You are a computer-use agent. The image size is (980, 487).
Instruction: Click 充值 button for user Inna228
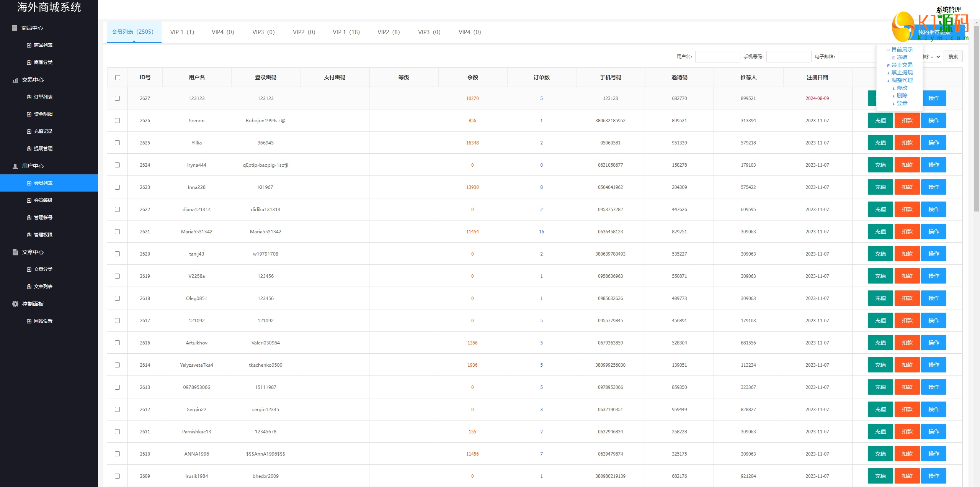[x=880, y=187]
